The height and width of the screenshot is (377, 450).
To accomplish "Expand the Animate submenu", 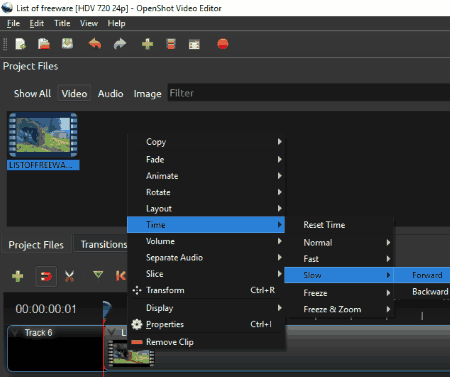I will click(x=206, y=176).
